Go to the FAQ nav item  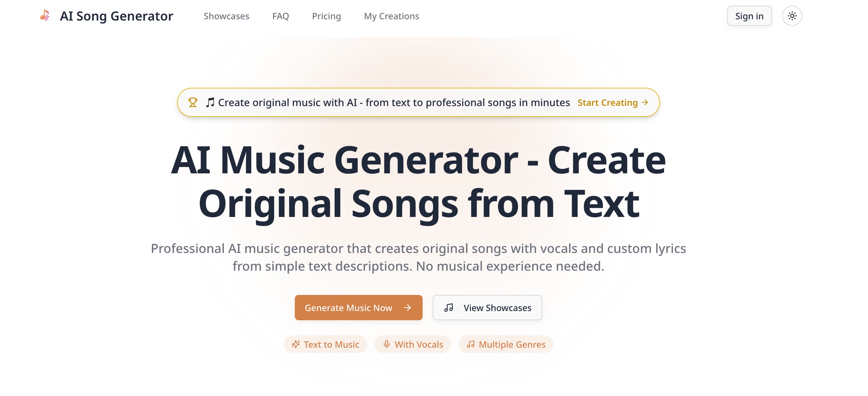(x=280, y=16)
